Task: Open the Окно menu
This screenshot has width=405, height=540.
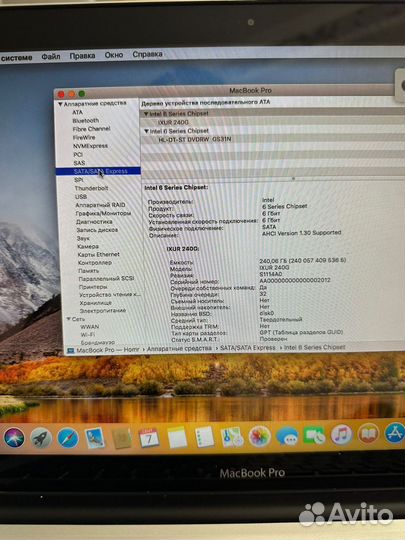Action: [x=114, y=55]
